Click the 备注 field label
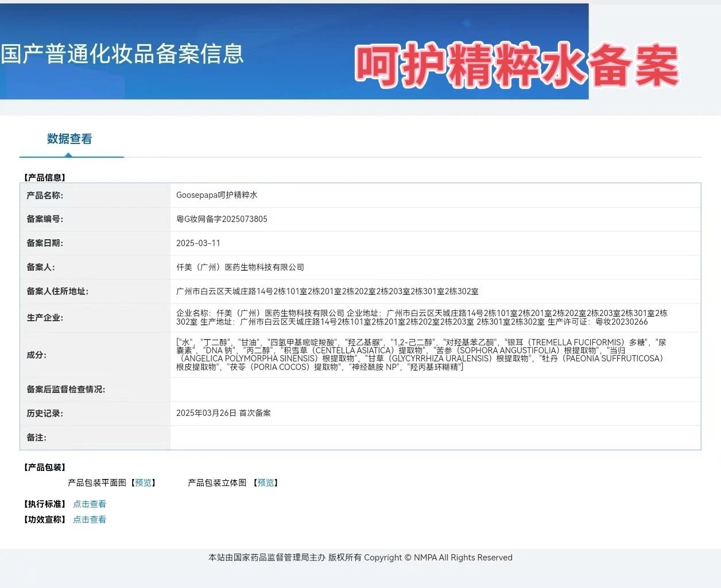This screenshot has width=721, height=588. (x=37, y=438)
